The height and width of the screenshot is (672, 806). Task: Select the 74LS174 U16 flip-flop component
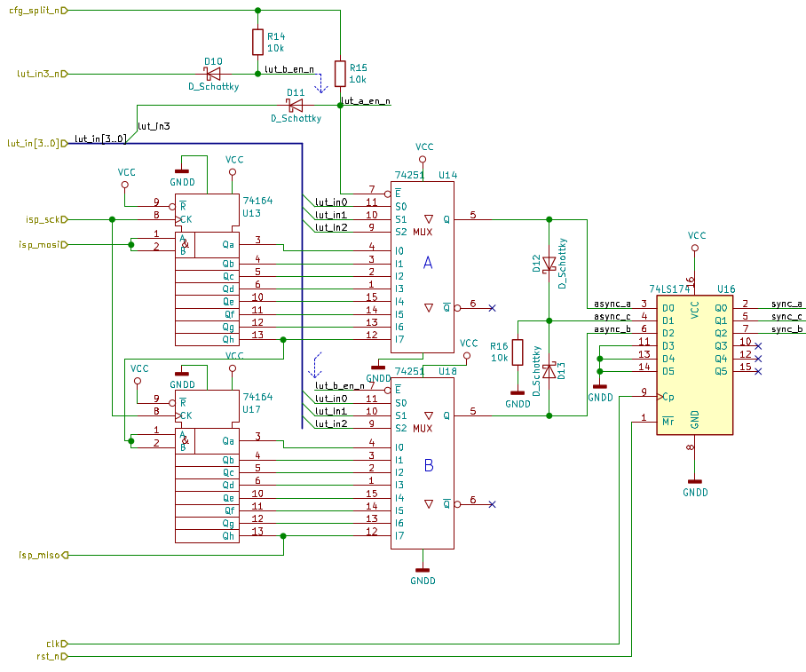[x=694, y=364]
